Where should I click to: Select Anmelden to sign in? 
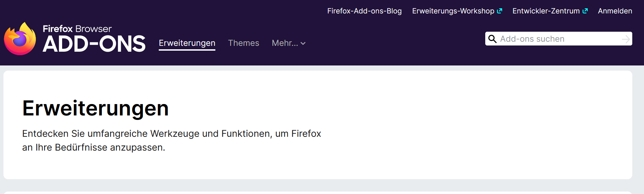615,11
